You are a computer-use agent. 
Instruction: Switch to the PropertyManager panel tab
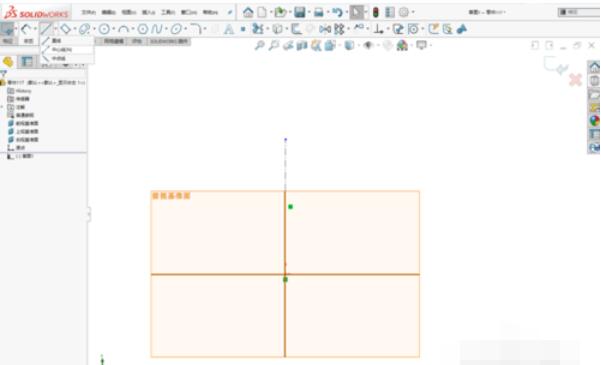click(27, 62)
